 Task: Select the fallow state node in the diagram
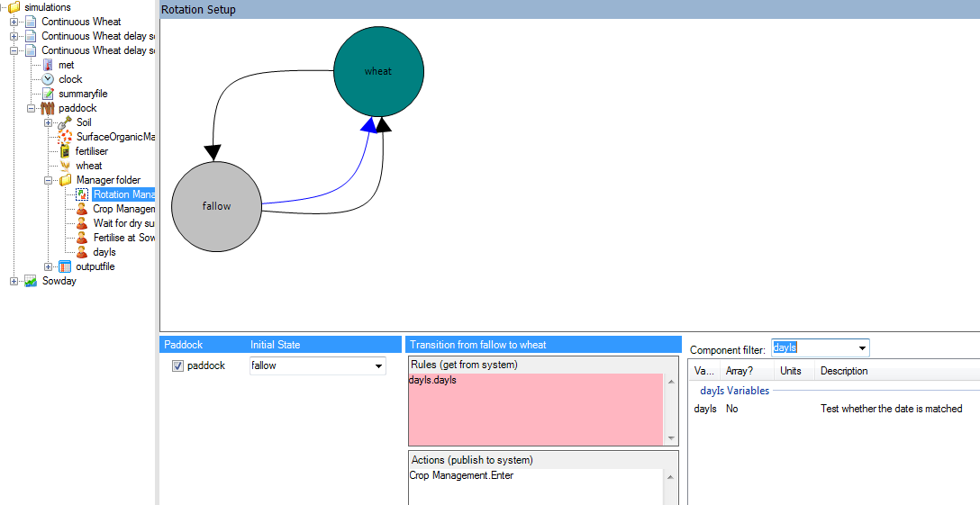pyautogui.click(x=216, y=206)
